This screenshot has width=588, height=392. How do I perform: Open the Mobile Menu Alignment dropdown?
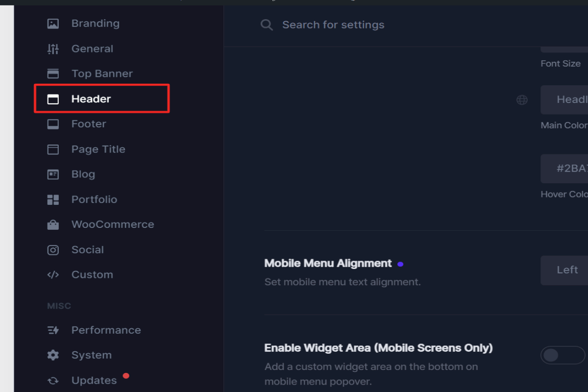point(564,270)
